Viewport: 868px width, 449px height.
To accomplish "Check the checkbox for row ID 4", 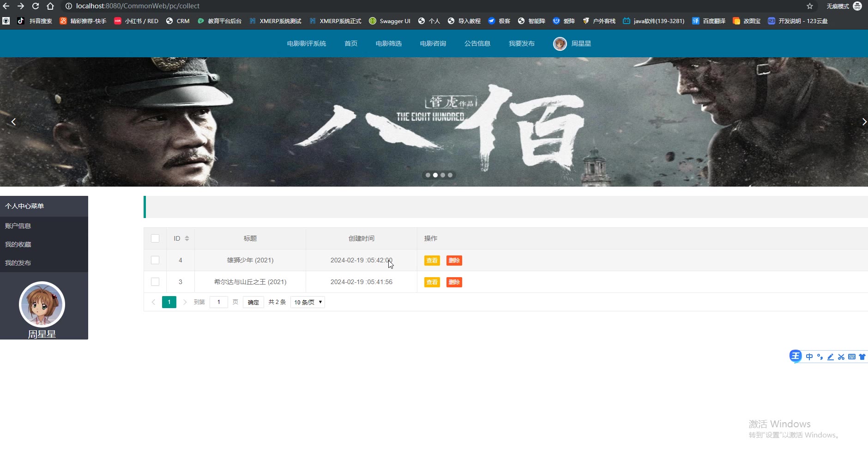I will point(155,260).
